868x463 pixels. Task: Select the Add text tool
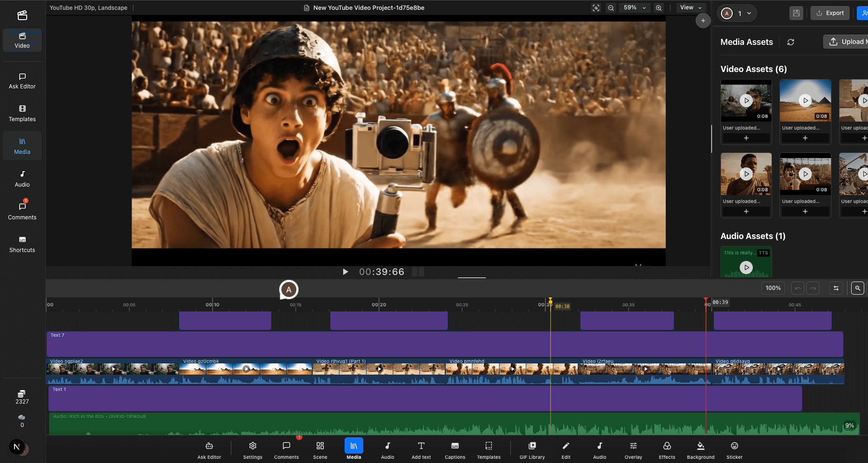click(421, 449)
